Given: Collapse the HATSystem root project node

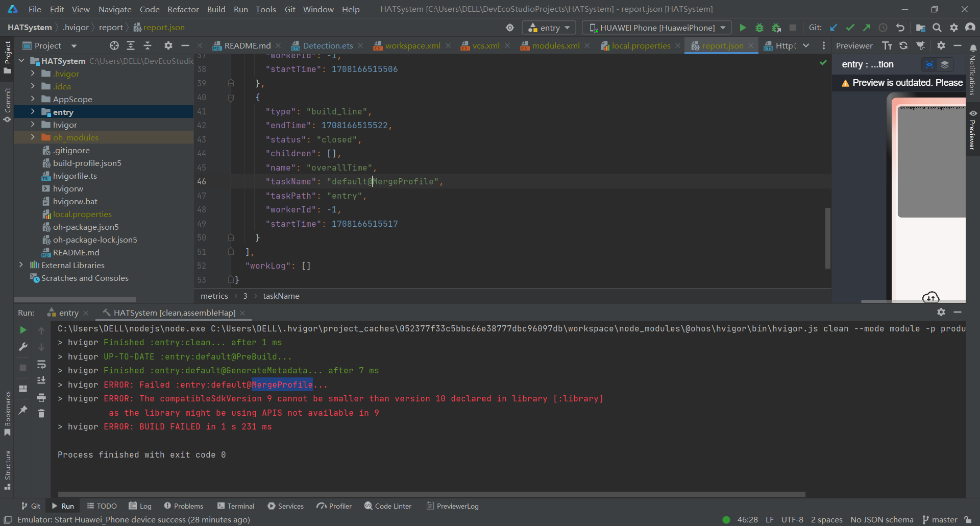Looking at the screenshot, I should click(x=21, y=61).
